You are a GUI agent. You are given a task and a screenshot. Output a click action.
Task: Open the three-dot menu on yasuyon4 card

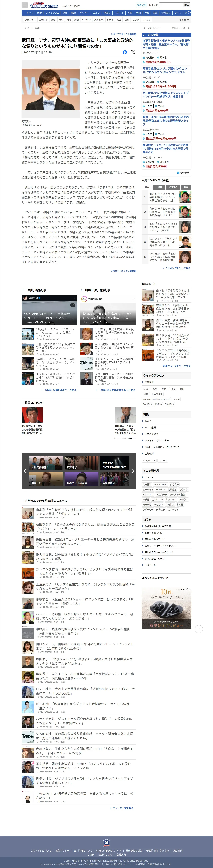(74, 298)
